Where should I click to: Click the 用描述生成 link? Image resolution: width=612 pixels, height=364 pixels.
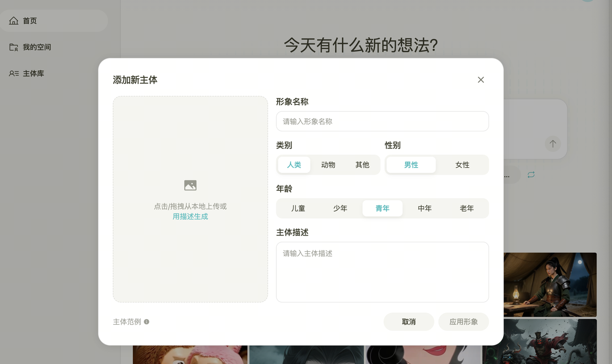pos(190,216)
